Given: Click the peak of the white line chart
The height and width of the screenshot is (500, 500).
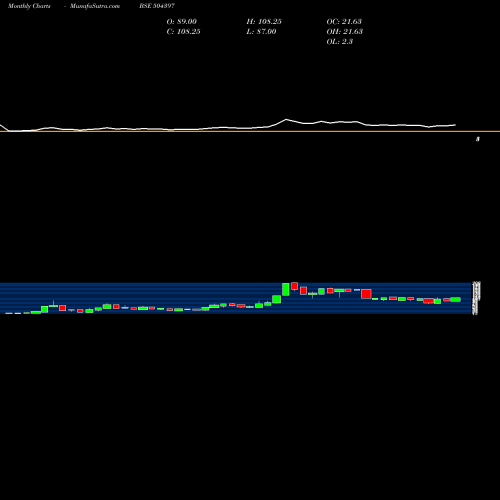Looking at the screenshot, I should point(286,119).
